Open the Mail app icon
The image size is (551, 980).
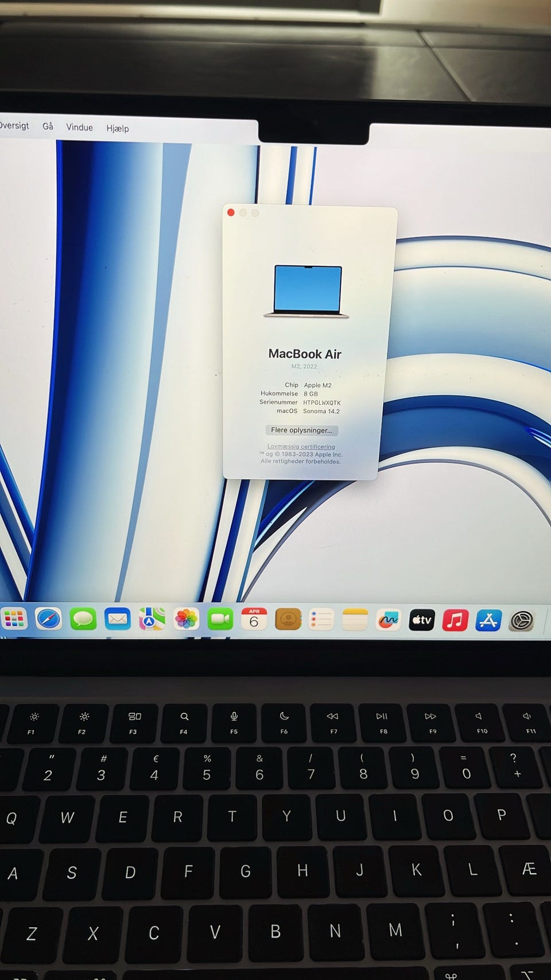[x=118, y=619]
